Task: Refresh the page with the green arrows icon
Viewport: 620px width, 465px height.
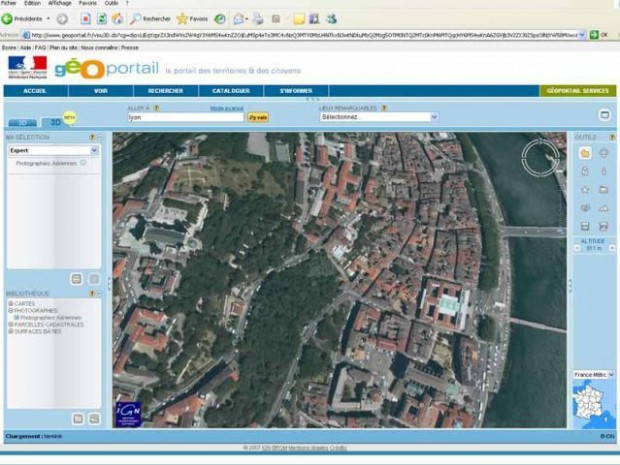Action: click(102, 19)
